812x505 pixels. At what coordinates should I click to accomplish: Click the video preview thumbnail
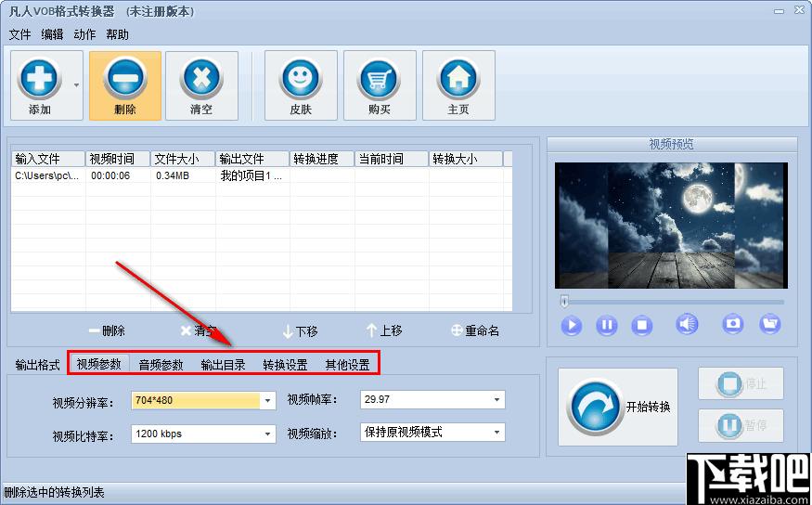pyautogui.click(x=671, y=226)
